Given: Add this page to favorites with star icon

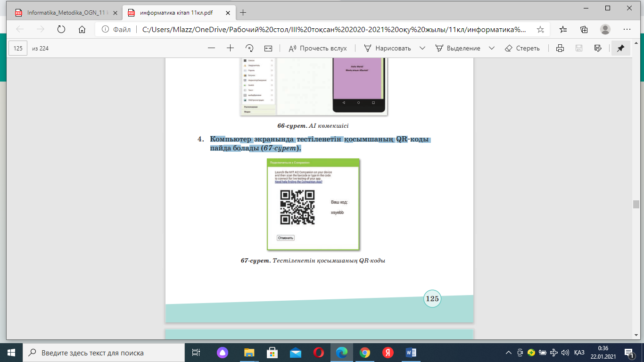Looking at the screenshot, I should (541, 29).
